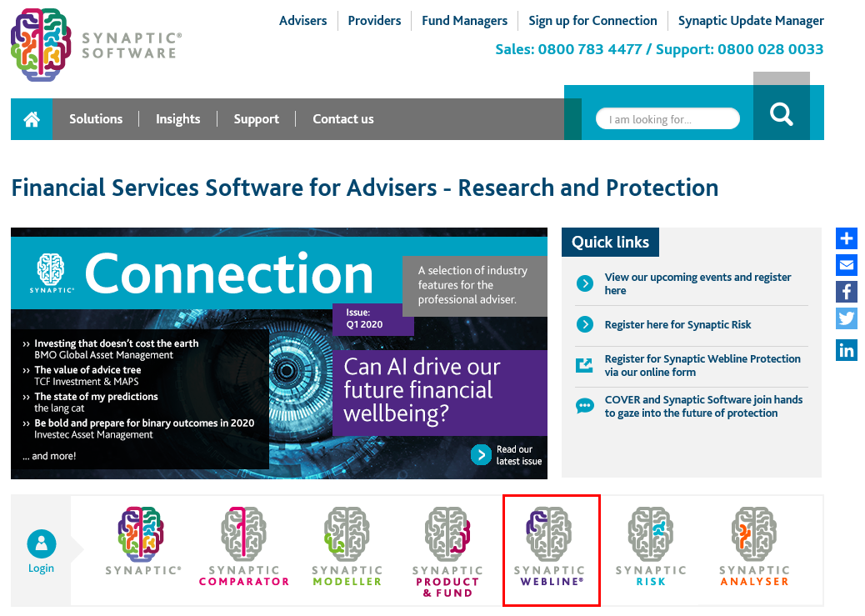Click the 'Issue: Q1 2020' label
The width and height of the screenshot is (865, 616).
pyautogui.click(x=364, y=318)
